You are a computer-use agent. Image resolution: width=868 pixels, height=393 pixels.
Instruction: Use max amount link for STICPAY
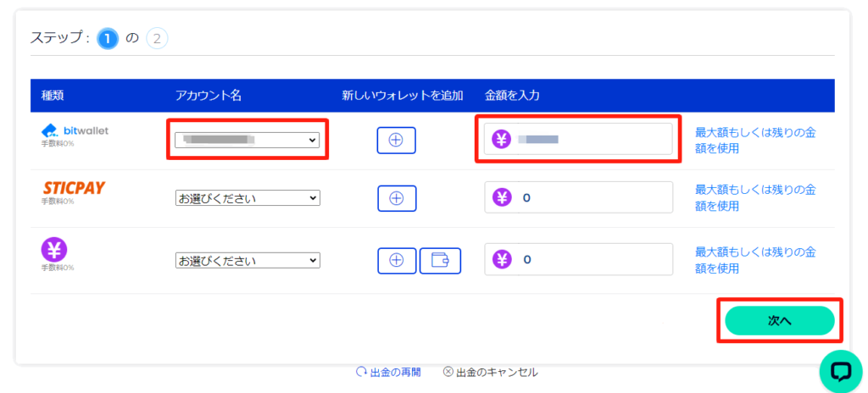pos(754,197)
